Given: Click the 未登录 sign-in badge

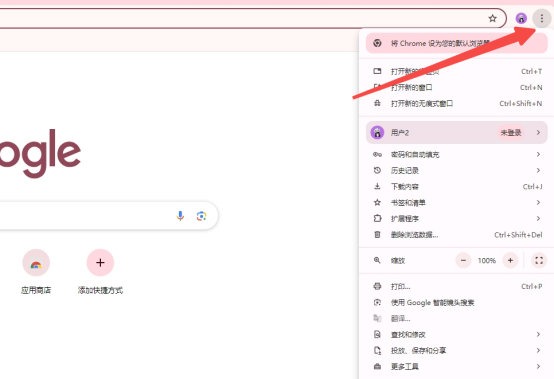Looking at the screenshot, I should tap(511, 132).
